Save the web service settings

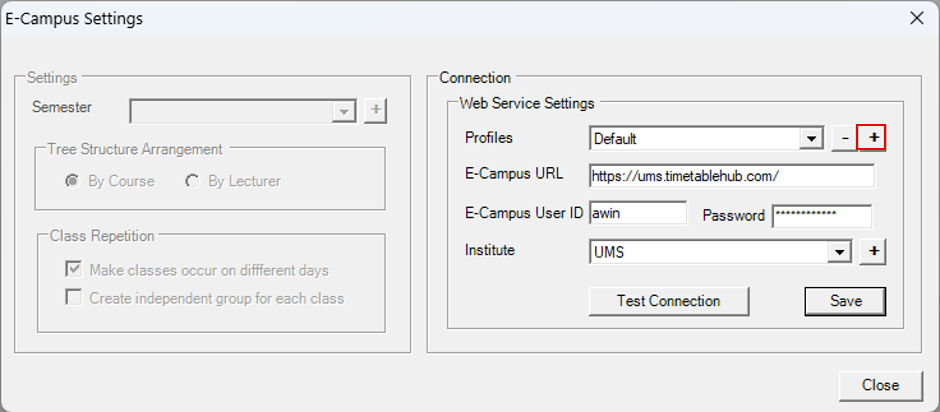click(x=845, y=301)
